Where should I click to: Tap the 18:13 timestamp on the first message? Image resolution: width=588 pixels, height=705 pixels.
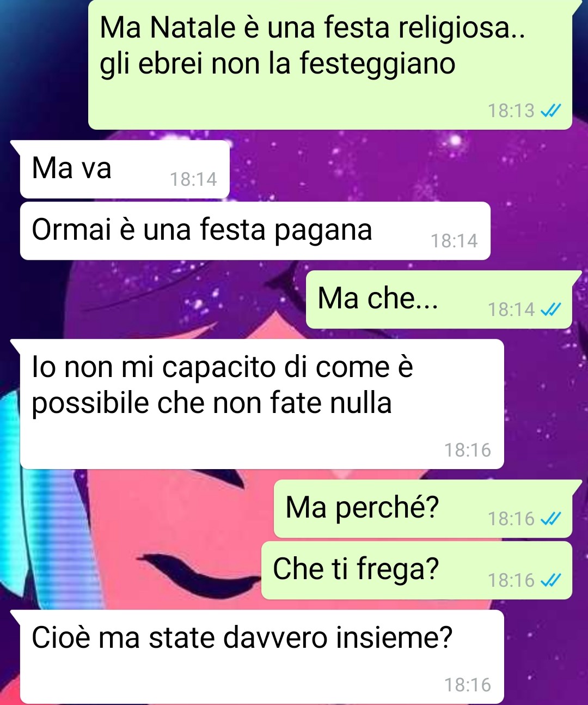[x=511, y=111]
